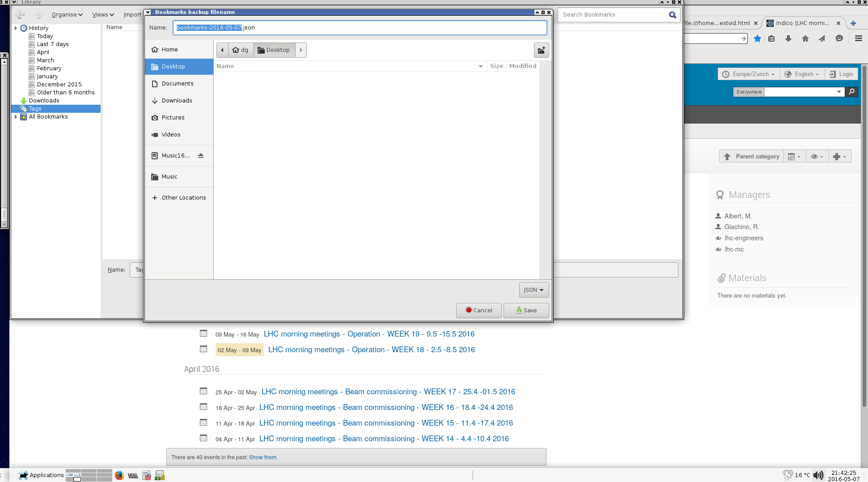Click the Parent category button

click(751, 157)
